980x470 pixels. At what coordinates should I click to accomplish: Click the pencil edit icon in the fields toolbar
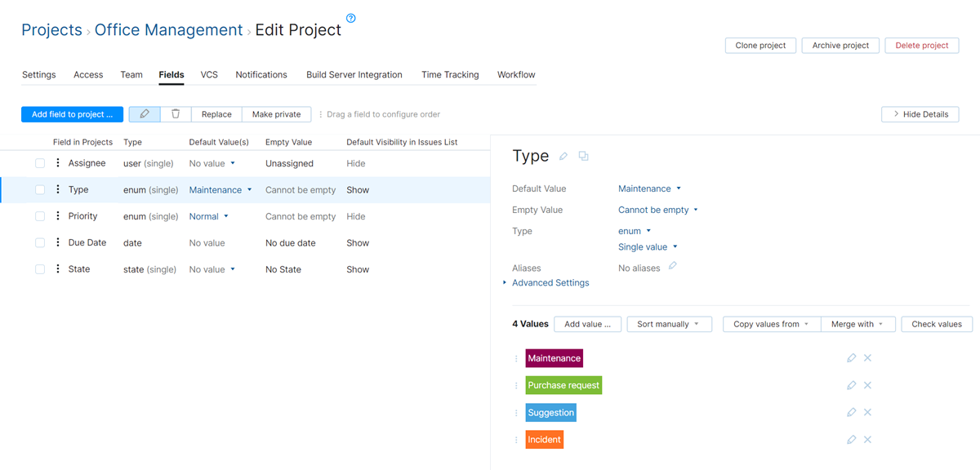click(145, 114)
